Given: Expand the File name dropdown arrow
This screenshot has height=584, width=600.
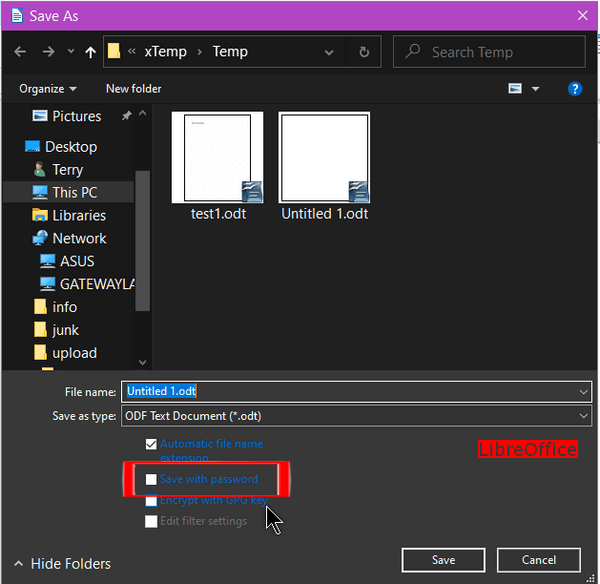Looking at the screenshot, I should coord(583,392).
